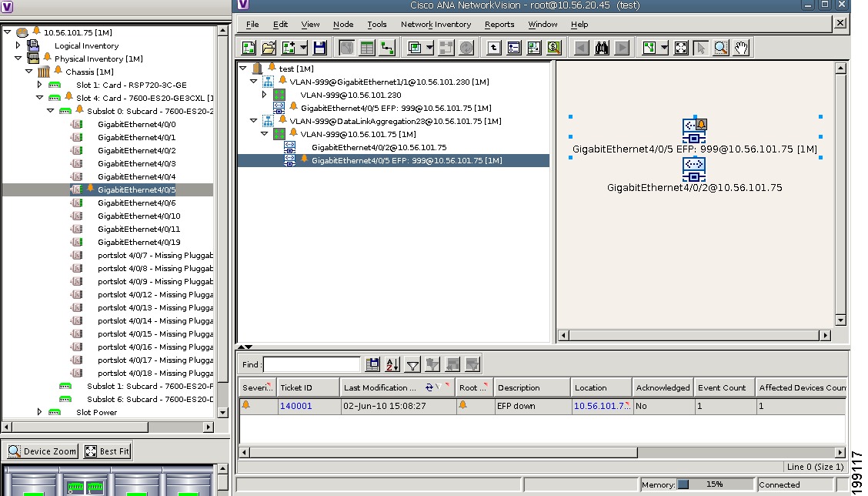Image resolution: width=868 pixels, height=496 pixels.
Task: Open the 10.56.101.7 location link
Action: (x=601, y=406)
